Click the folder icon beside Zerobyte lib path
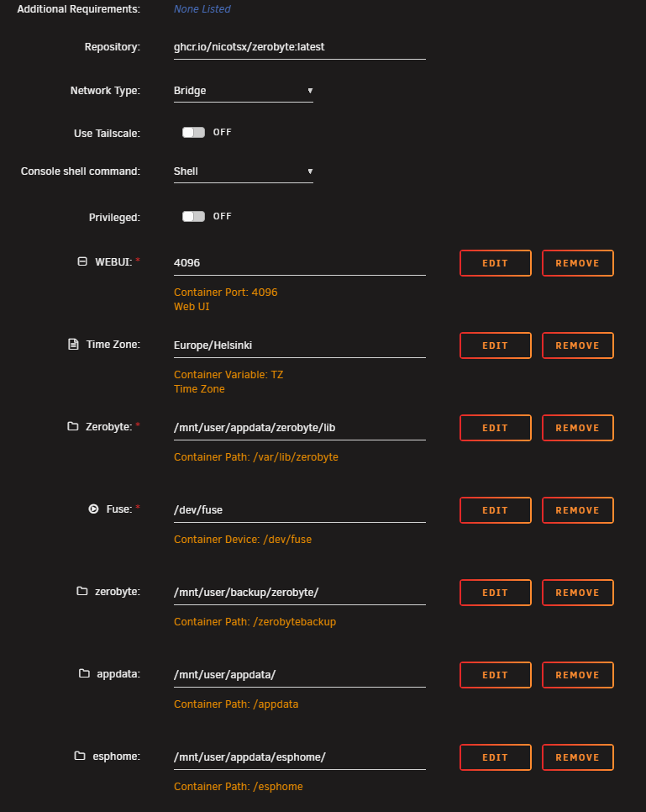The width and height of the screenshot is (646, 812). [72, 427]
